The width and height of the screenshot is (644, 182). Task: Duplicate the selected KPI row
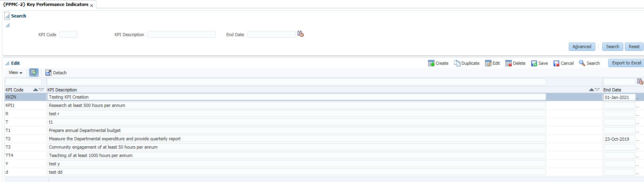pyautogui.click(x=457, y=63)
